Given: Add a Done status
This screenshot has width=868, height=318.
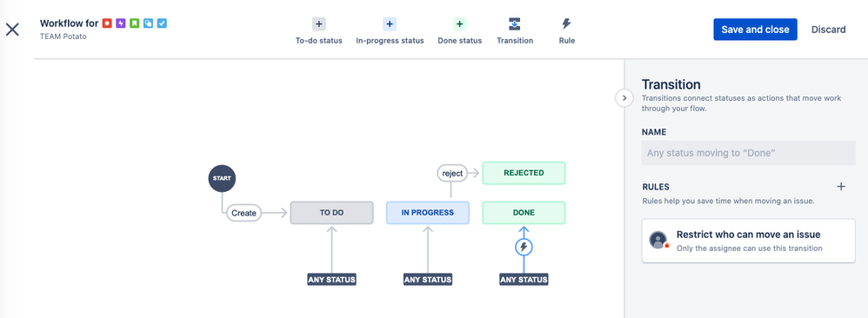Looking at the screenshot, I should tap(459, 31).
